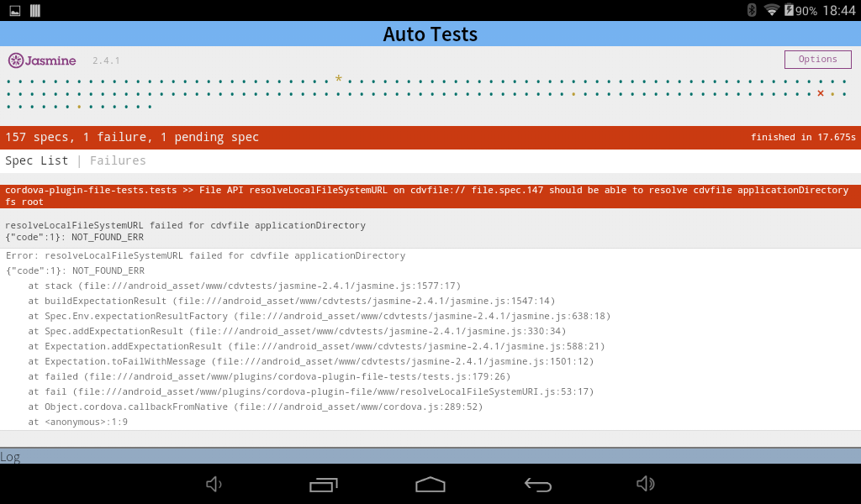Click the 'at buildExpectationResult' trace line
This screenshot has width=861, height=504.
(292, 301)
